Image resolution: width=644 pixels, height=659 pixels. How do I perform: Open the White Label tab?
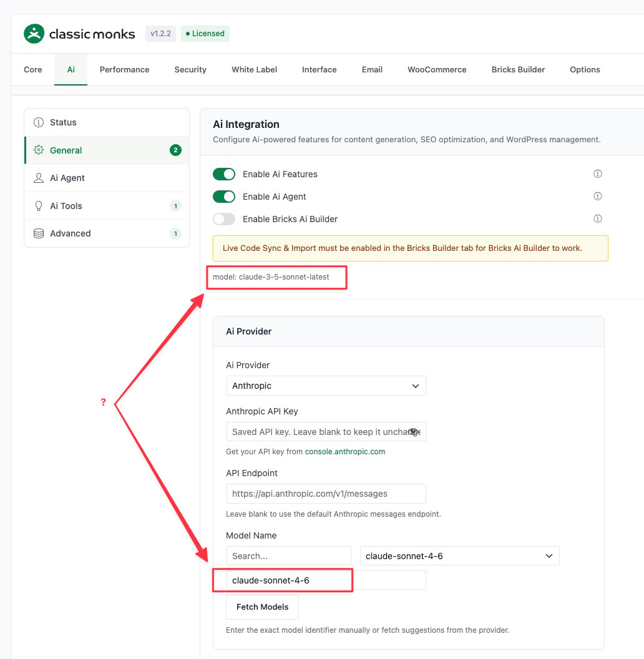pos(255,69)
